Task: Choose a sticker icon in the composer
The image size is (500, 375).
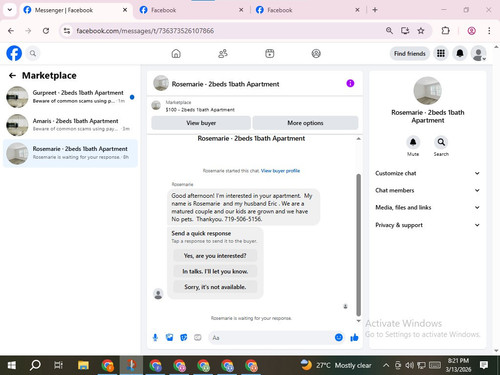Action: click(184, 338)
